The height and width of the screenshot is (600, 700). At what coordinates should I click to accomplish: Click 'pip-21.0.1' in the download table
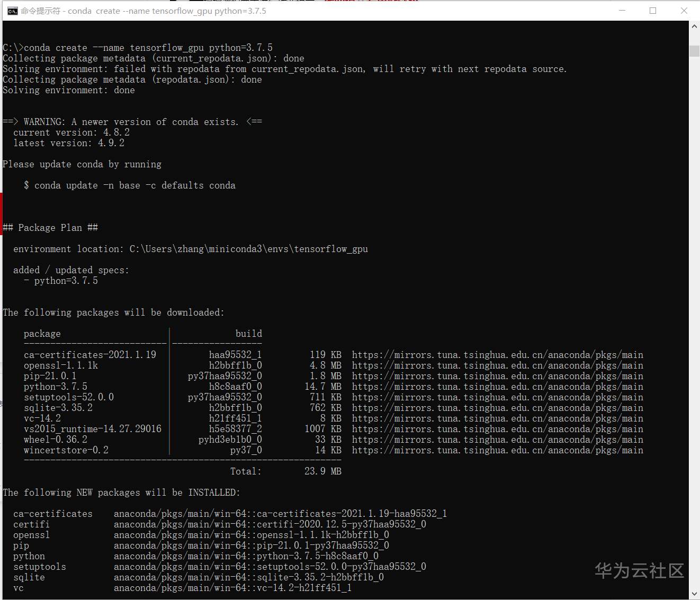coord(50,376)
